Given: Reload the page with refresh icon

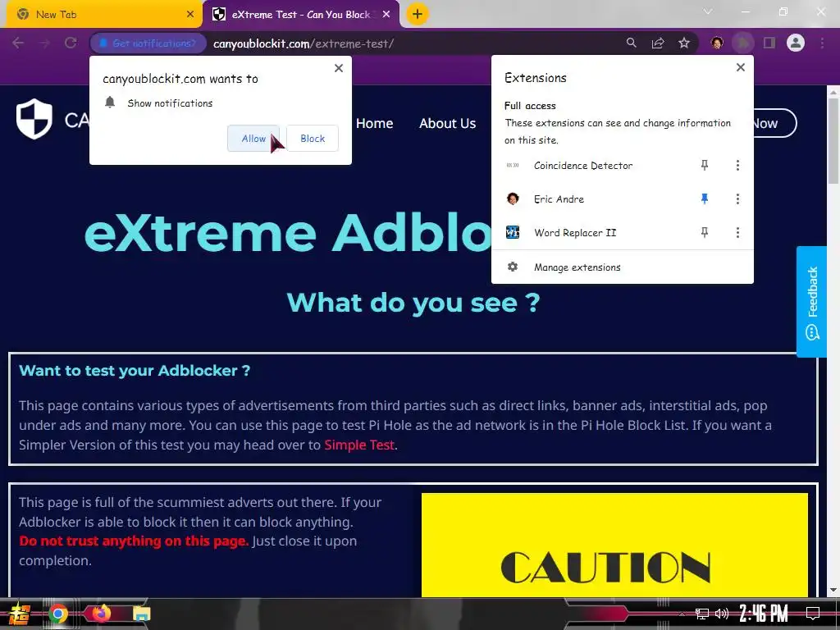Looking at the screenshot, I should point(71,43).
